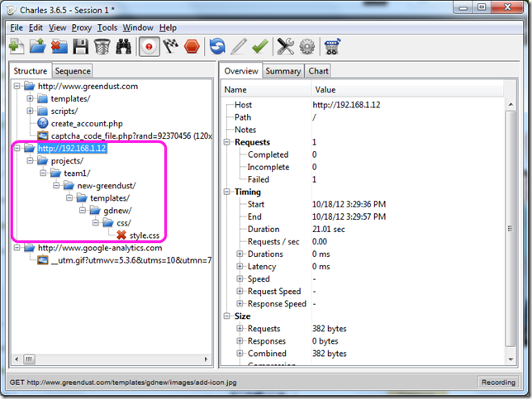
Task: Click the Host value http://192.168.1.12
Action: tap(346, 105)
